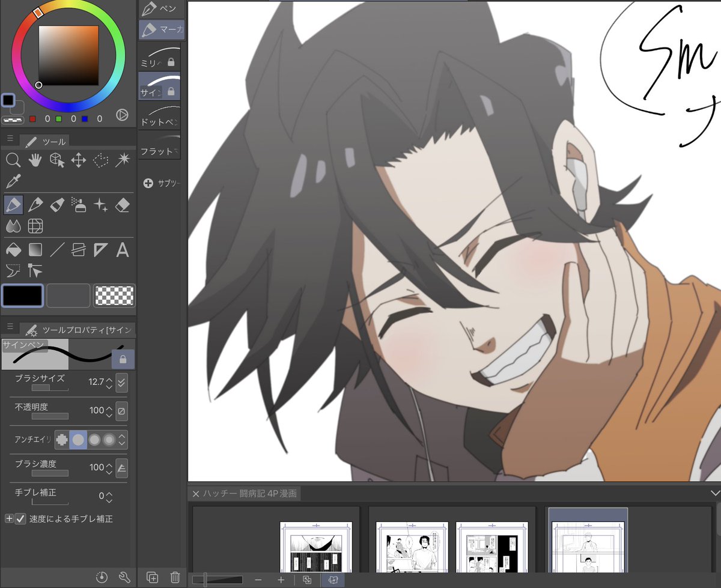Viewport: 721px width, 588px height.
Task: Select the dashed Selection area tool
Action: 100,160
